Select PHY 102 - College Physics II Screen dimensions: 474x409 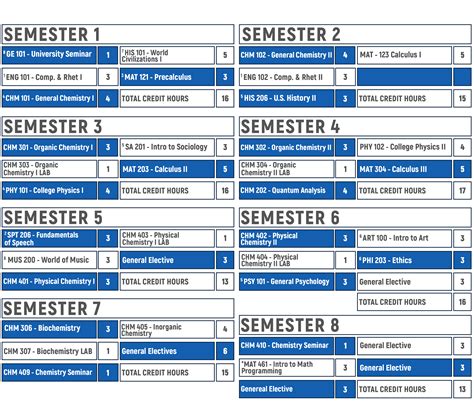(x=404, y=147)
